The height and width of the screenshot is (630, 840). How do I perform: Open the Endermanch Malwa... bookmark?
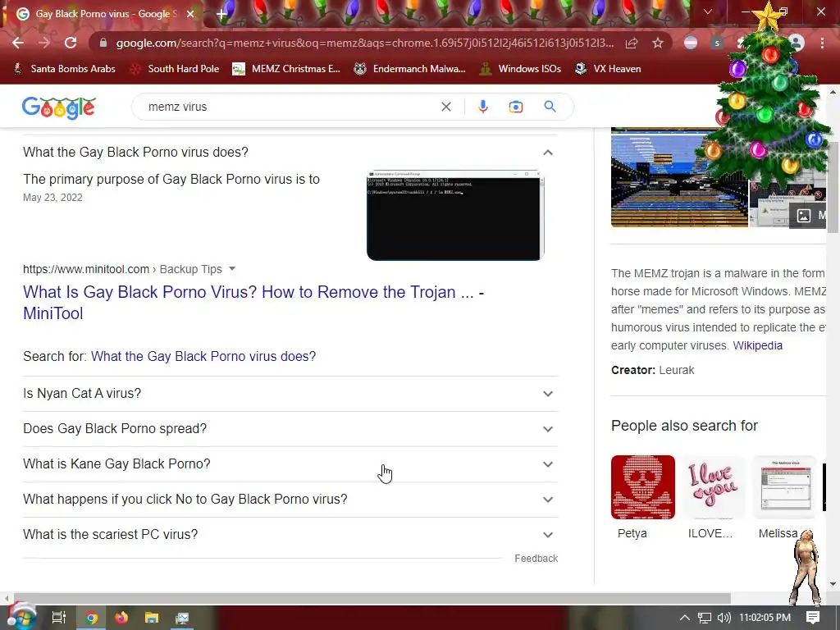tap(409, 69)
